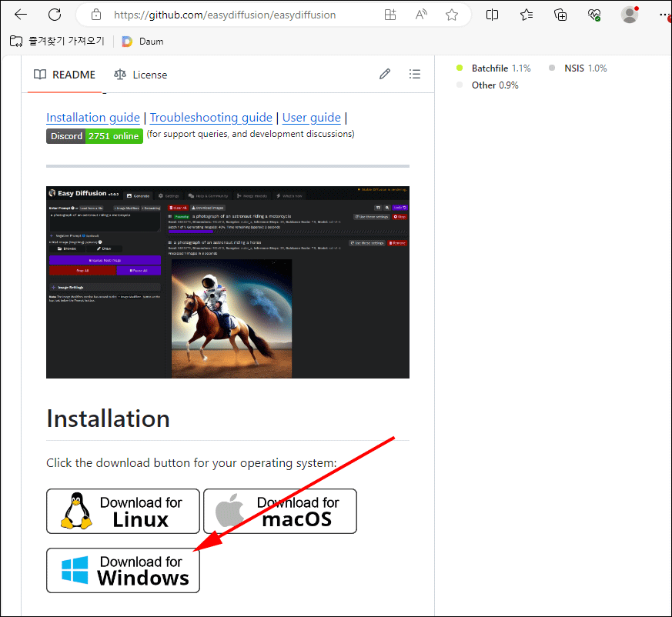Open the Collections icon
The image size is (672, 617).
(560, 15)
